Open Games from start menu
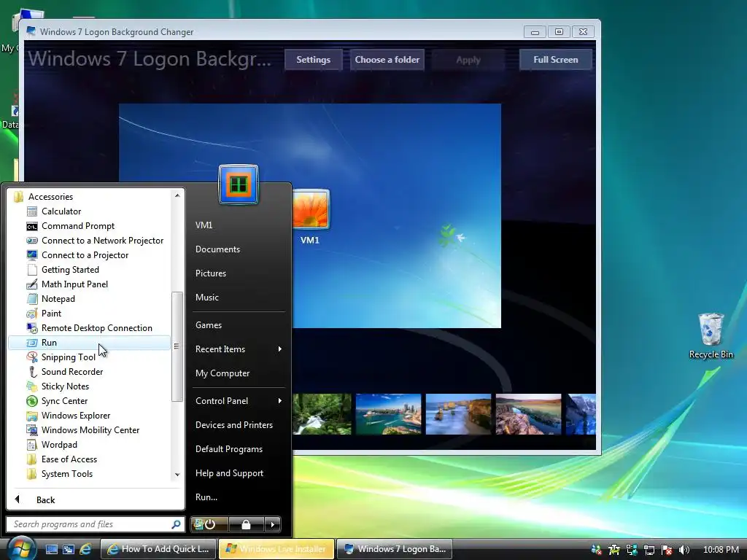The height and width of the screenshot is (560, 747). pos(209,325)
